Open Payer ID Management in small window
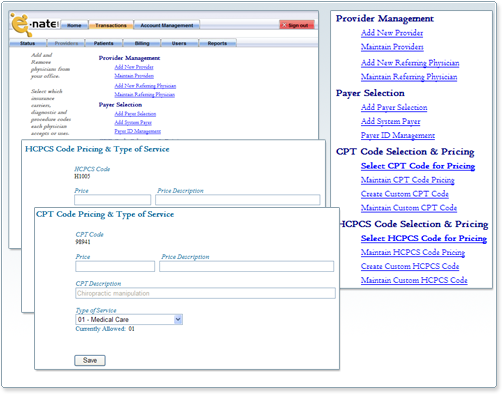The image size is (502, 402). point(137,131)
